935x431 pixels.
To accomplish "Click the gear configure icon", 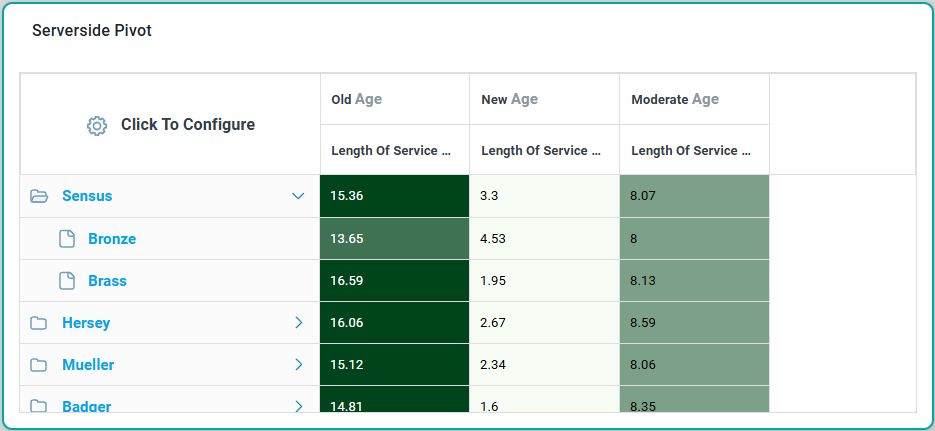I will click(x=96, y=125).
